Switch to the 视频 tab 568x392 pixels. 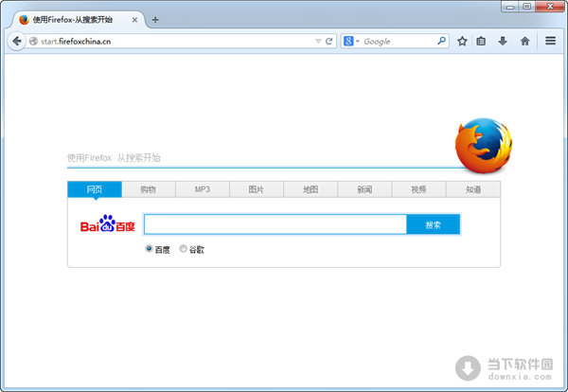pyautogui.click(x=418, y=189)
